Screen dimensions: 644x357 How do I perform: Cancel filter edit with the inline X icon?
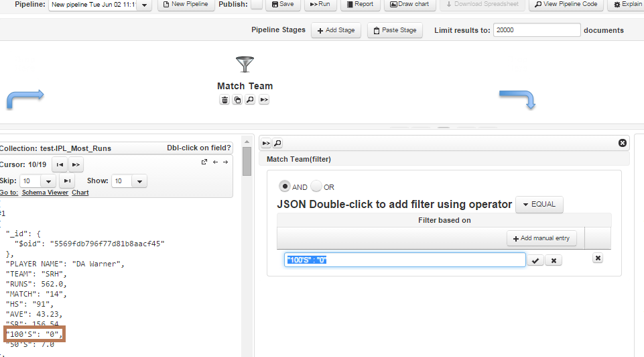[x=553, y=260]
